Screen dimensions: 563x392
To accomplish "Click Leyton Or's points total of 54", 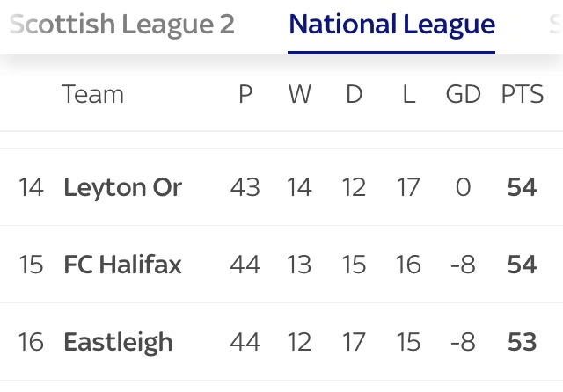I will (523, 187).
